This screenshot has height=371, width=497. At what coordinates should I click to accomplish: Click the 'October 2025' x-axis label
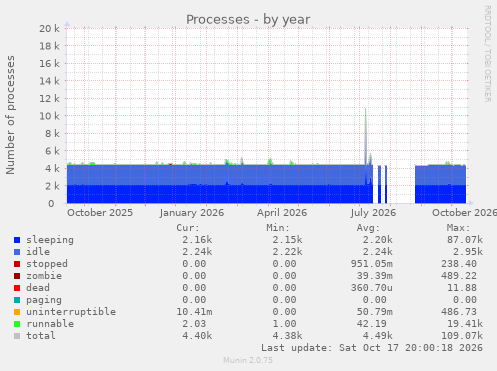(100, 213)
